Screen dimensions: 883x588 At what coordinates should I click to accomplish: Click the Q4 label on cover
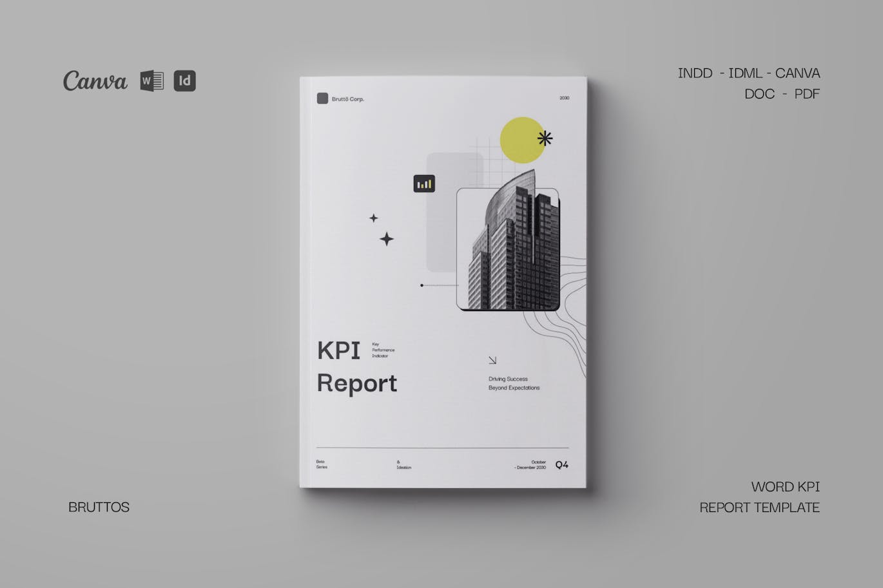coord(562,464)
